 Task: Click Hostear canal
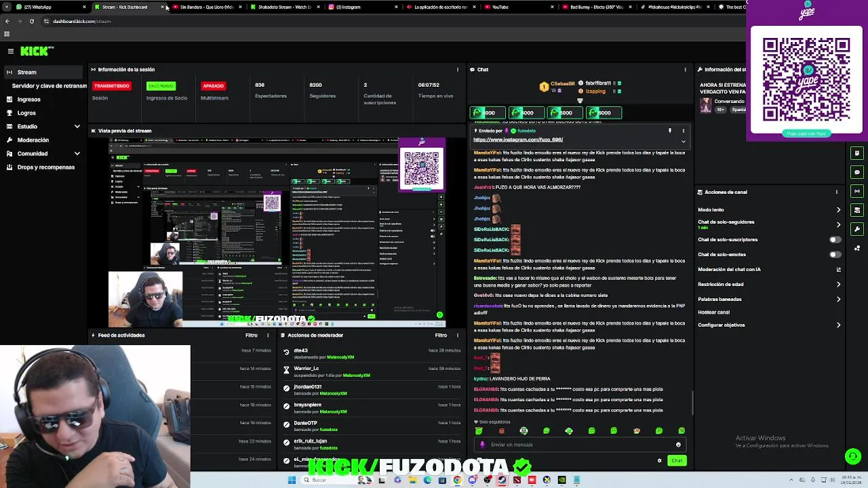(713, 312)
